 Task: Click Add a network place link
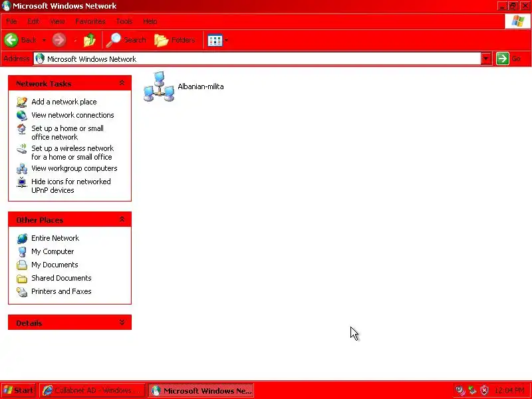click(x=64, y=102)
